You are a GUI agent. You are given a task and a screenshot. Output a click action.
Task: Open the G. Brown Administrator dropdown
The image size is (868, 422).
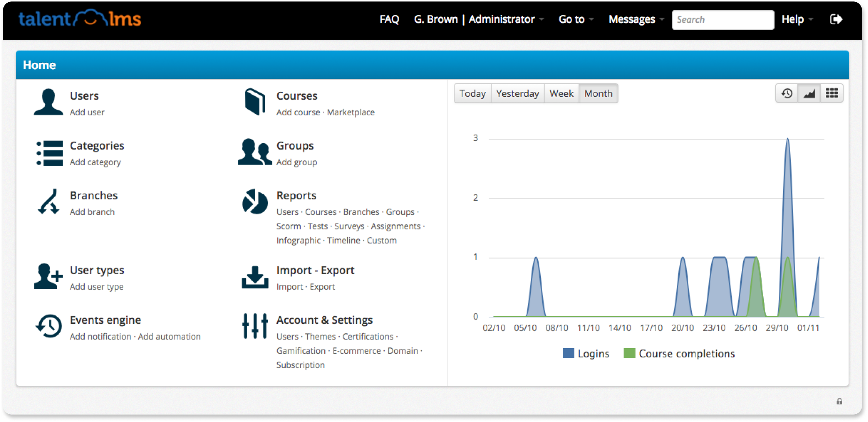tap(478, 19)
